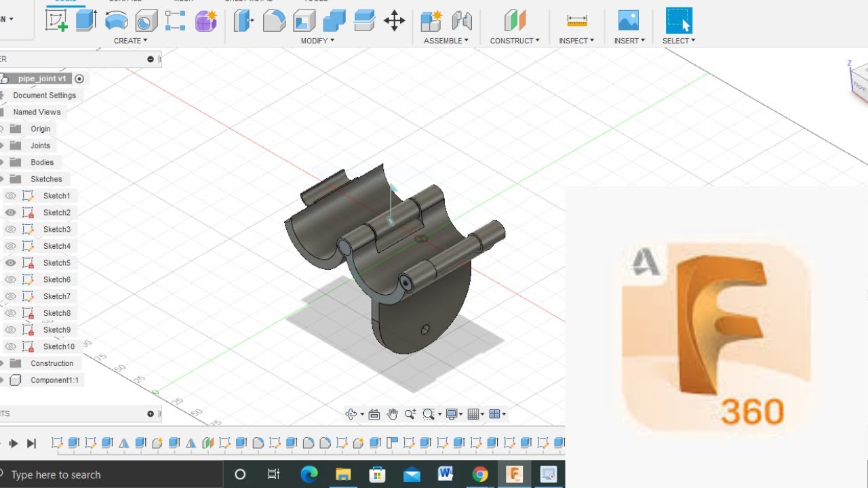Viewport: 868px width, 488px height.
Task: Click the Joint tool icon
Action: click(462, 21)
